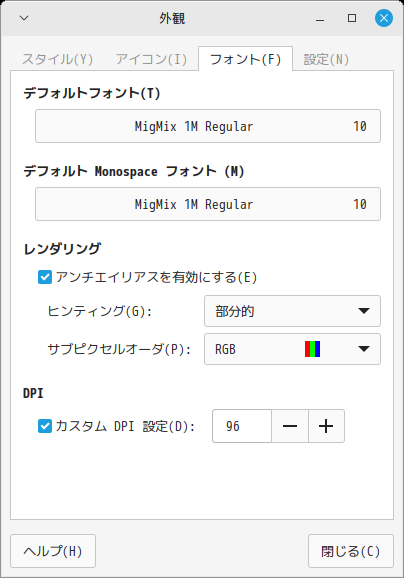
Task: Close the window with the blue X icon
Action: [x=384, y=18]
